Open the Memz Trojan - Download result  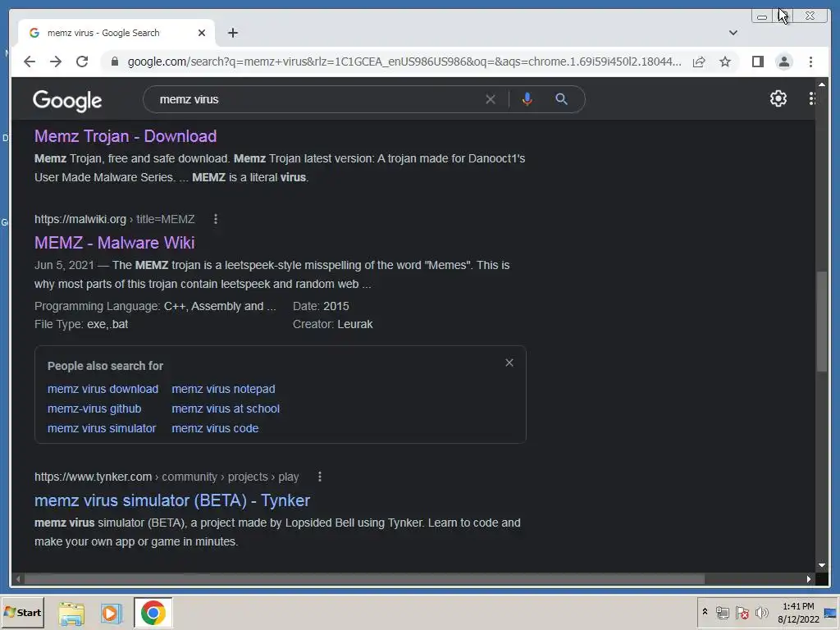click(x=126, y=136)
